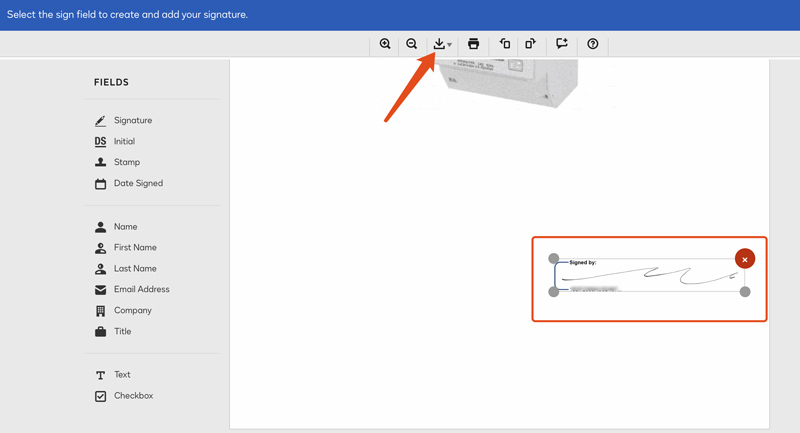Choose the Initial field label
This screenshot has width=800, height=433.
[x=124, y=141]
